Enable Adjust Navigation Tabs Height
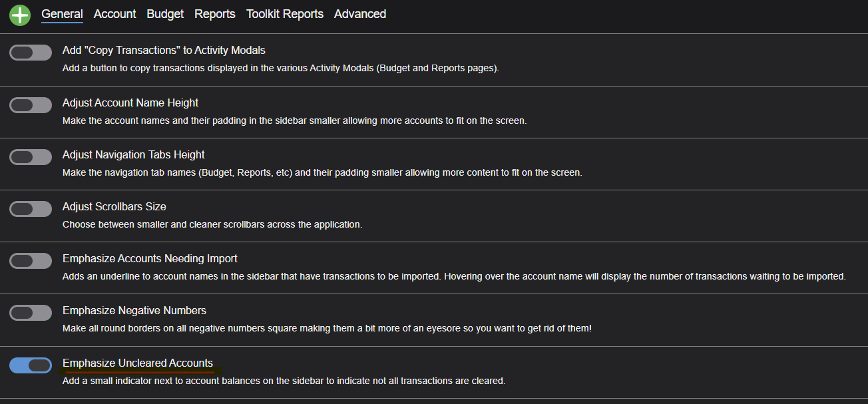868x404 pixels. pos(30,156)
